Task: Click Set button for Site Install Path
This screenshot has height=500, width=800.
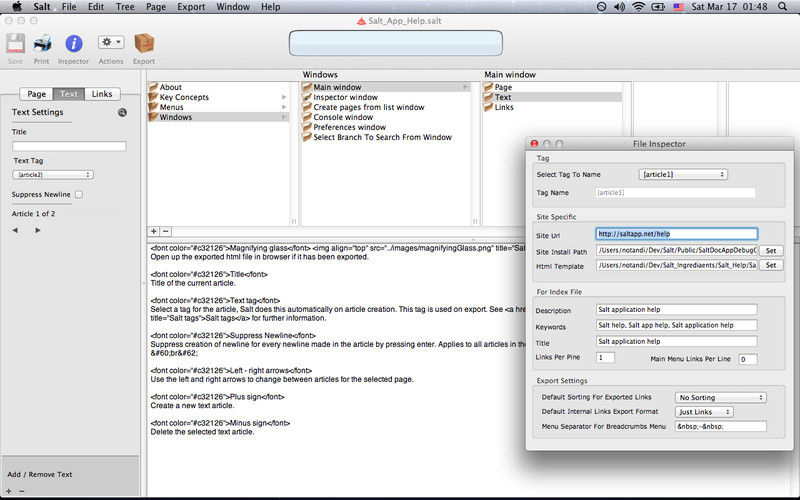Action: pyautogui.click(x=771, y=251)
